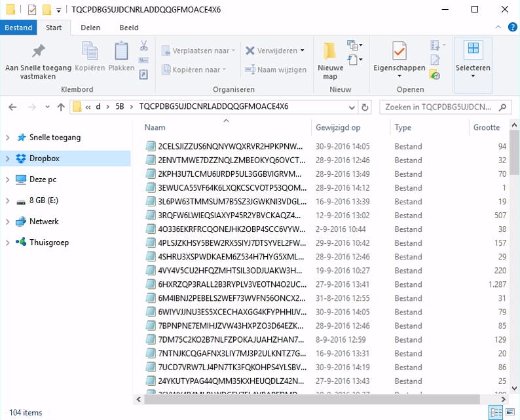This screenshot has width=520, height=420.
Task: Sort by the Gewijzigd op column header
Action: 338,128
